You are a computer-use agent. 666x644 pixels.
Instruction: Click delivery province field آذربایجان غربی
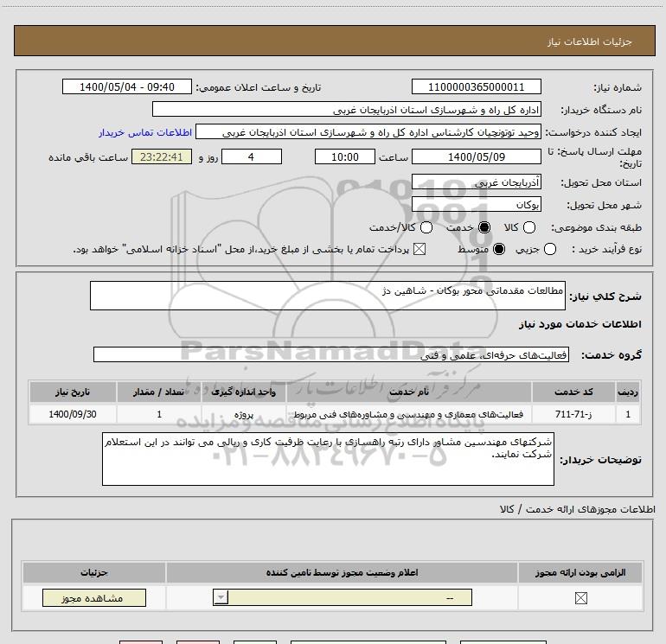[476, 182]
